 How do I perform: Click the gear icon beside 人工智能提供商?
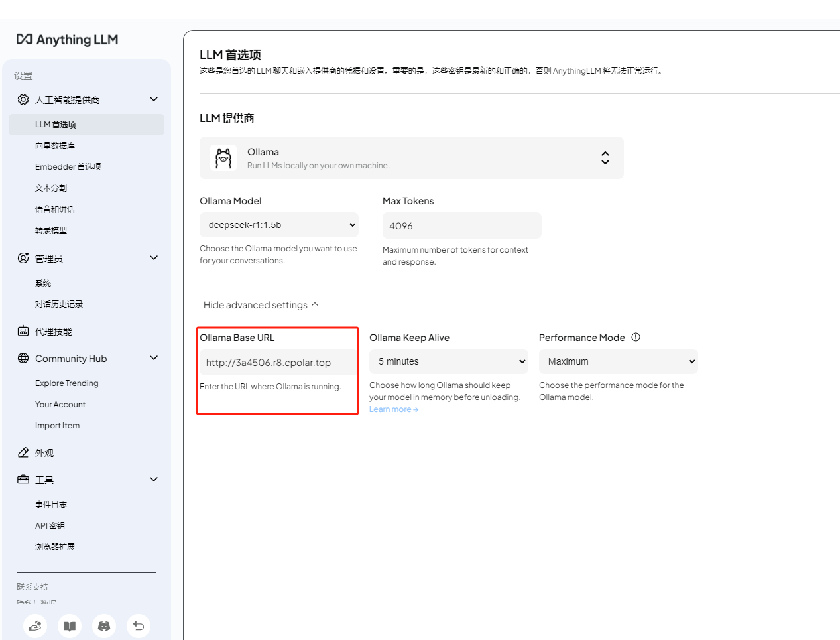coord(23,99)
